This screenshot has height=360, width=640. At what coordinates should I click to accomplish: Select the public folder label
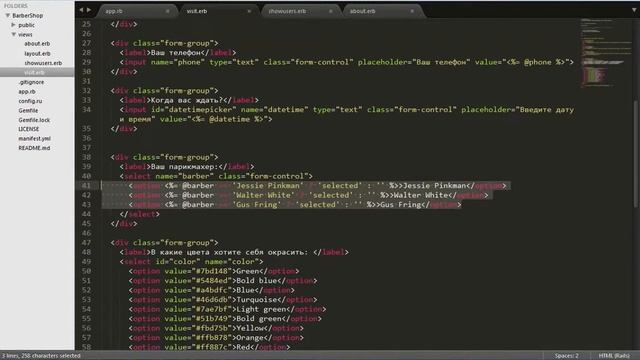[27, 25]
